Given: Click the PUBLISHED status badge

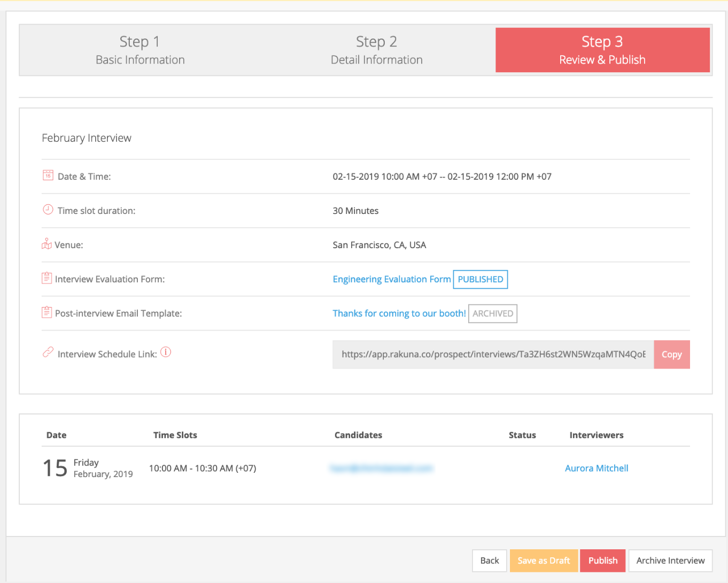Looking at the screenshot, I should pos(480,279).
